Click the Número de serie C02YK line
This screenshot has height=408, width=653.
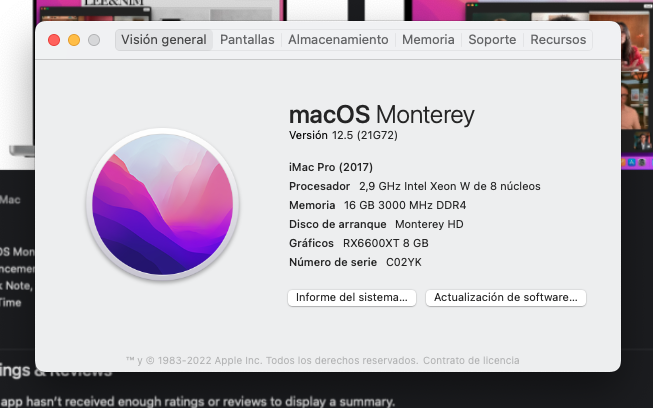355,262
